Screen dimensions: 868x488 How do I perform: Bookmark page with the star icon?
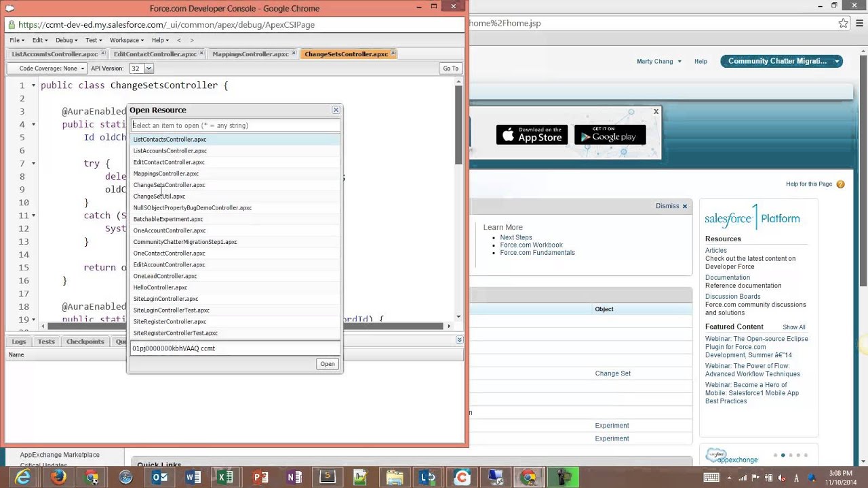pos(843,23)
